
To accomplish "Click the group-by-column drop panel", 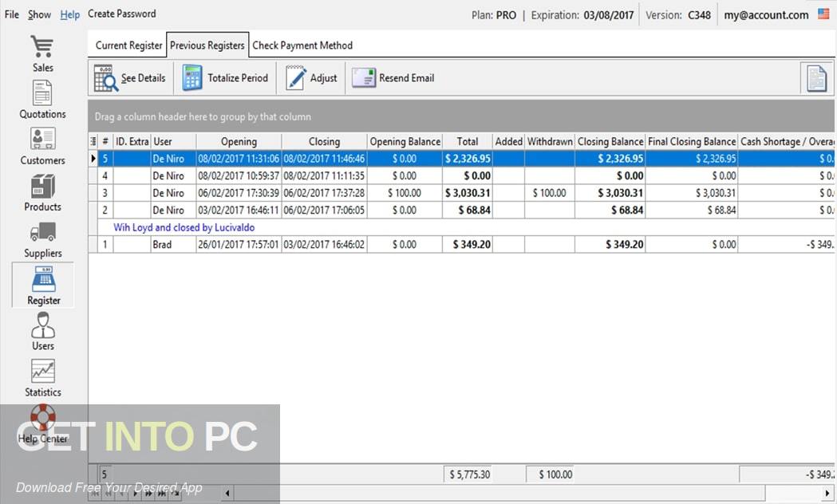I will pyautogui.click(x=460, y=116).
